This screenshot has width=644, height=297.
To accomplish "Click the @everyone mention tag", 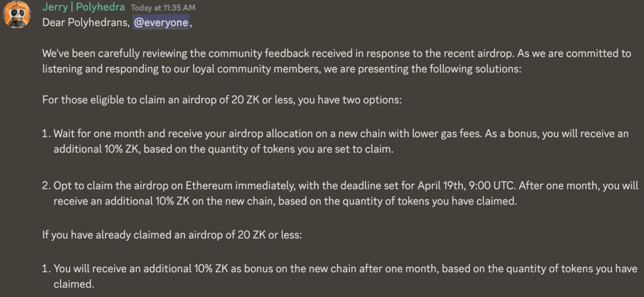I will (162, 23).
